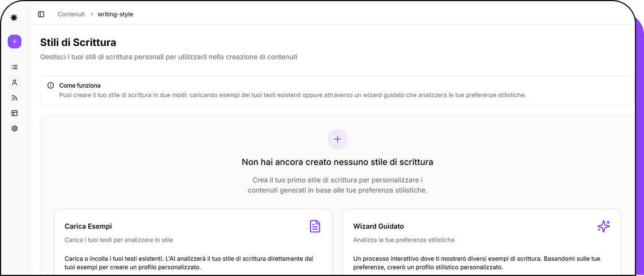Image resolution: width=644 pixels, height=276 pixels.
Task: Click the document icon in Carica Esempi
Action: (x=315, y=226)
